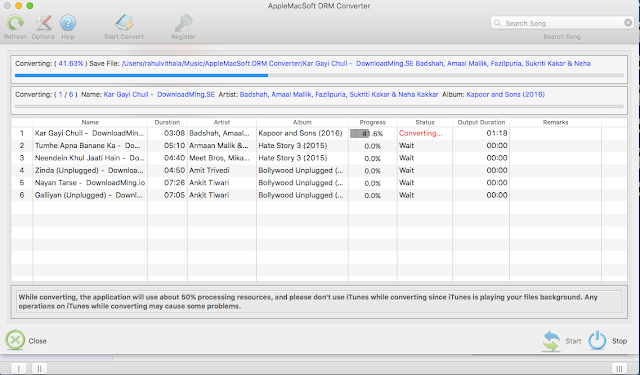Click the Remarks column header
Viewport: 640px width, 375px height.
556,122
